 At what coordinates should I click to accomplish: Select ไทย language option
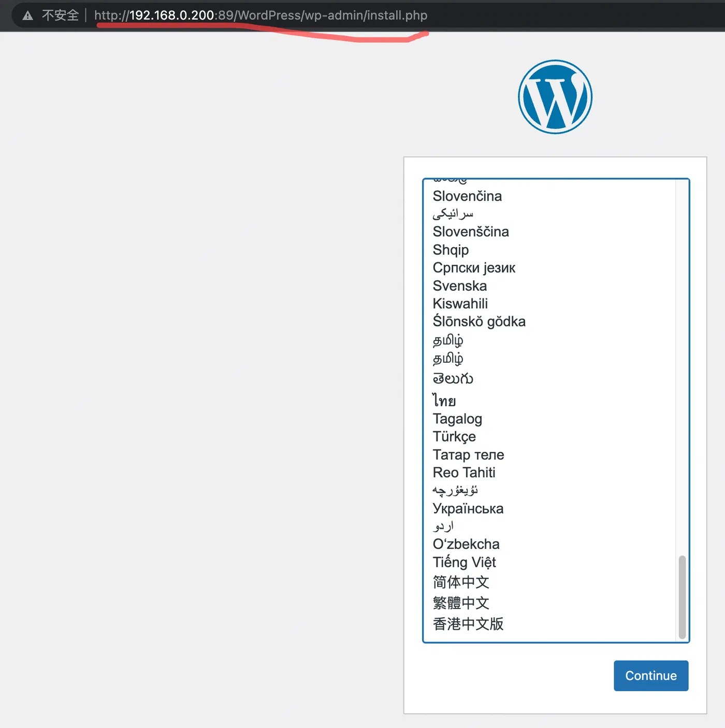point(444,400)
